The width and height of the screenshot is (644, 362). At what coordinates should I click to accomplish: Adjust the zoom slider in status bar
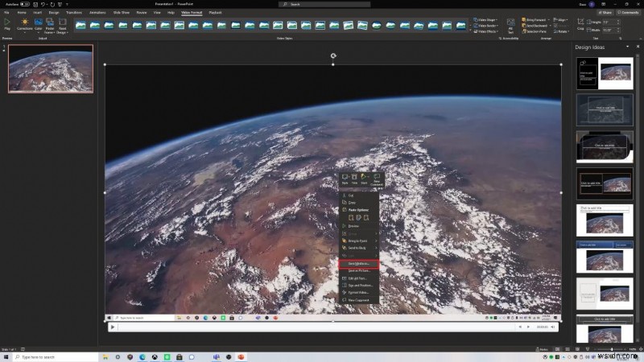click(x=611, y=349)
